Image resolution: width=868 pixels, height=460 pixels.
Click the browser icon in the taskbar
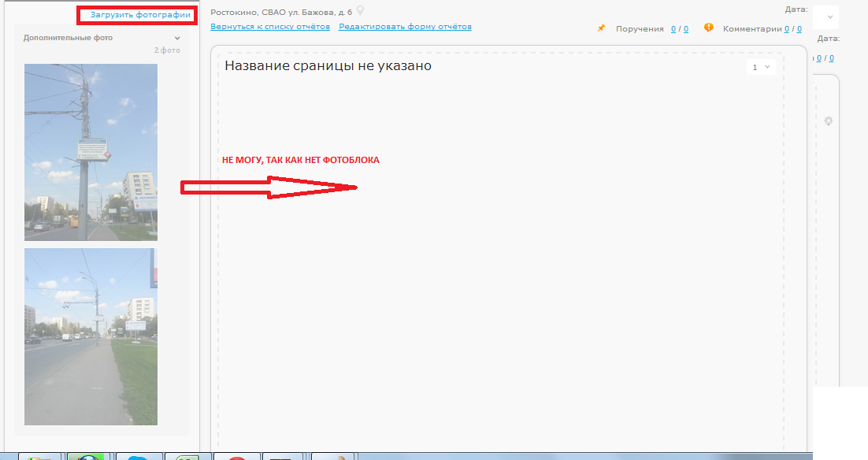[x=87, y=457]
